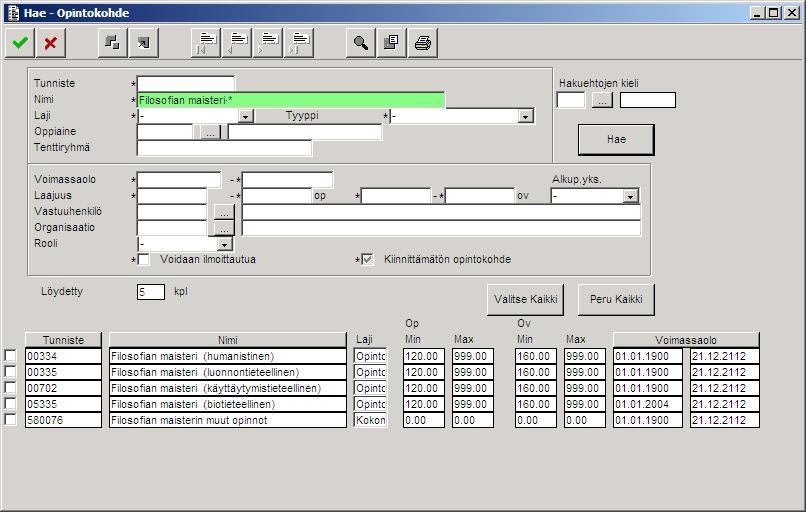Cancel using the red X icon
The width and height of the screenshot is (806, 512).
50,43
